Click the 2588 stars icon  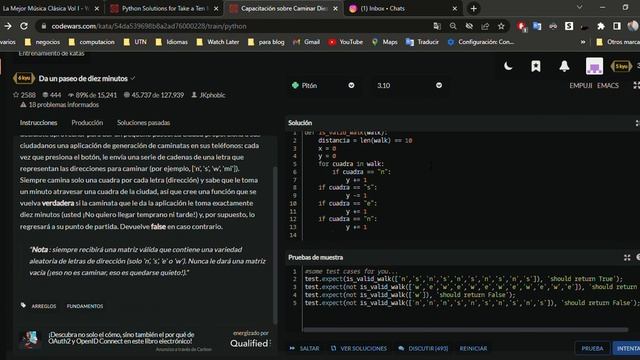click(16, 95)
